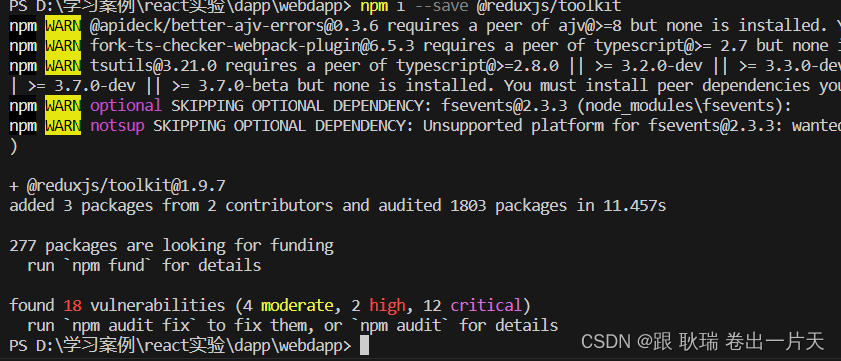Click the 'added 3 packages from 2 contributors' line
The image size is (841, 361).
[338, 205]
